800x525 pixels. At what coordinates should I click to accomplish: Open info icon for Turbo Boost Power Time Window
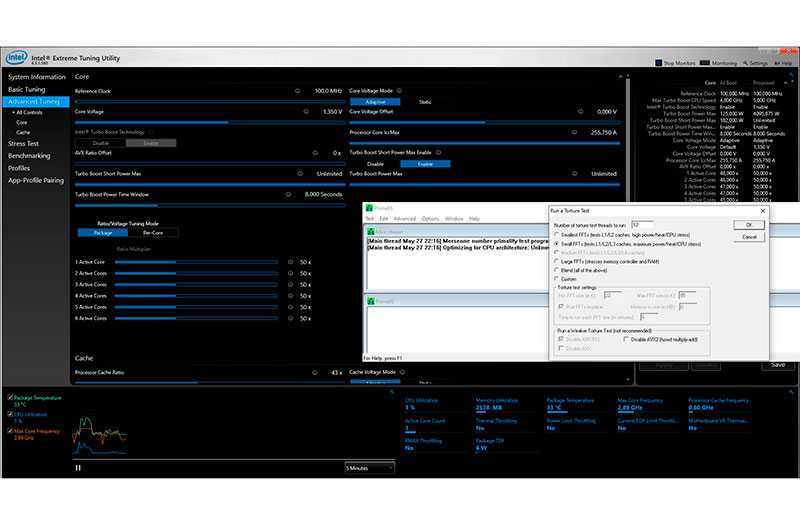pos(288,194)
